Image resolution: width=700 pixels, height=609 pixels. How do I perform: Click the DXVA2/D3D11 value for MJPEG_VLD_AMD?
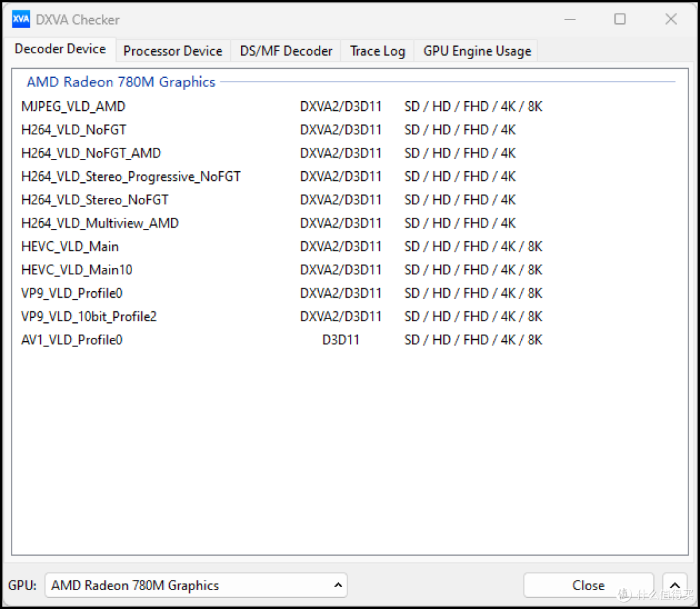pyautogui.click(x=341, y=106)
